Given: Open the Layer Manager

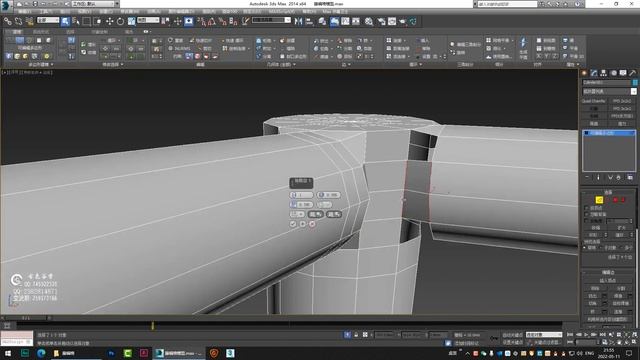Looking at the screenshot, I should point(322,21).
